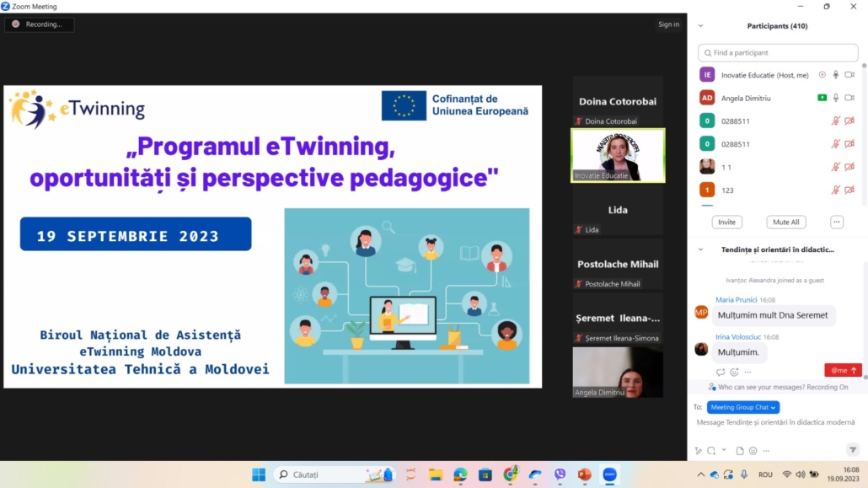
Task: Click Angela Dimitriu's video camera icon
Action: click(x=849, y=98)
